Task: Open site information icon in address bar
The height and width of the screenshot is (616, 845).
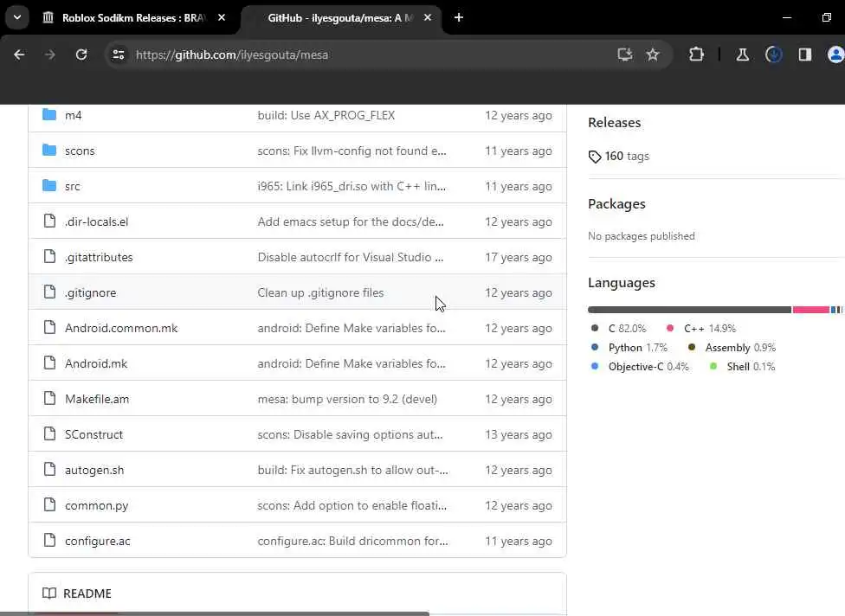Action: click(x=119, y=55)
